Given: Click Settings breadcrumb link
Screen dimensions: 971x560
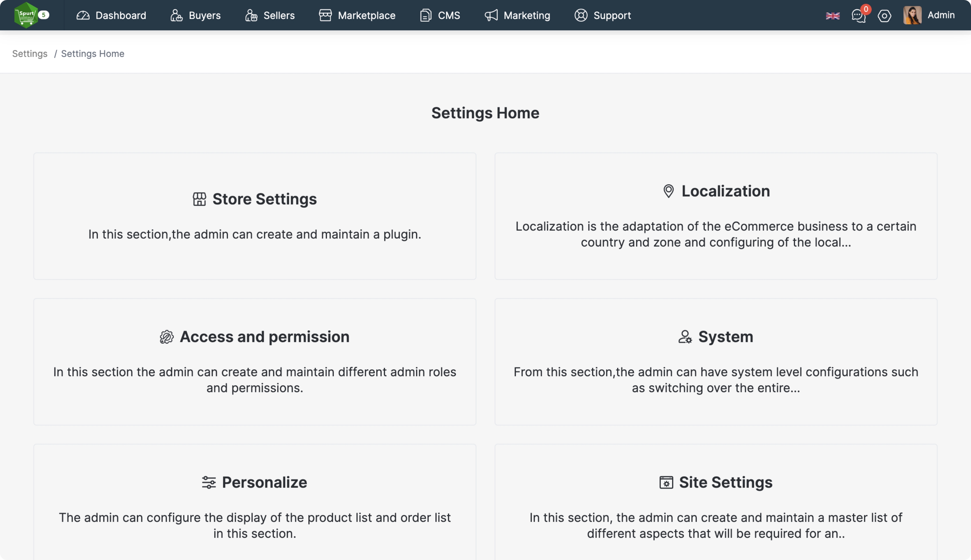Looking at the screenshot, I should [29, 53].
